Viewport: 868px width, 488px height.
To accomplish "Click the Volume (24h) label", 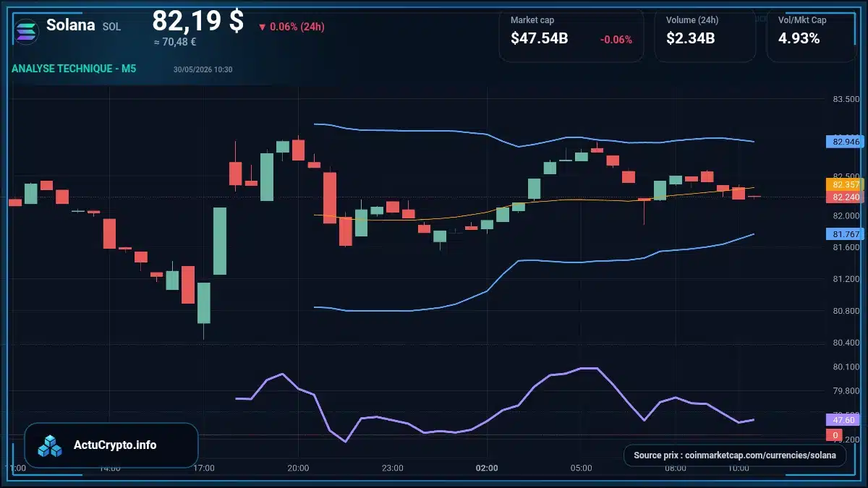I will coord(691,20).
